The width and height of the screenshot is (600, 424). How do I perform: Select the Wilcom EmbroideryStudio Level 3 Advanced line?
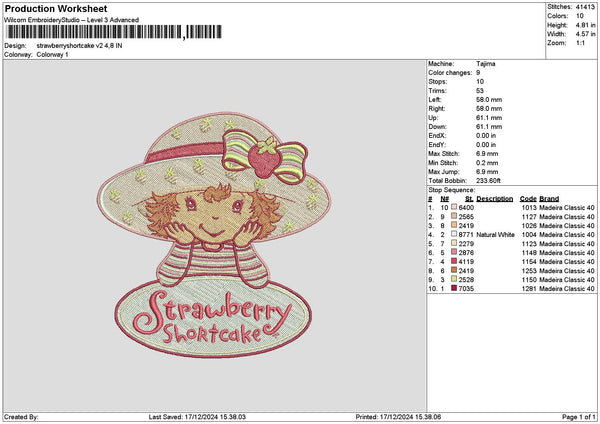(71, 20)
